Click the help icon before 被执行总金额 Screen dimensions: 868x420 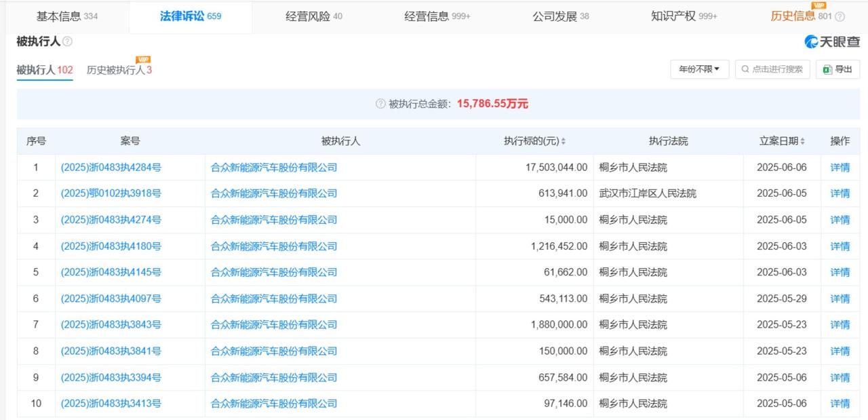pos(380,104)
